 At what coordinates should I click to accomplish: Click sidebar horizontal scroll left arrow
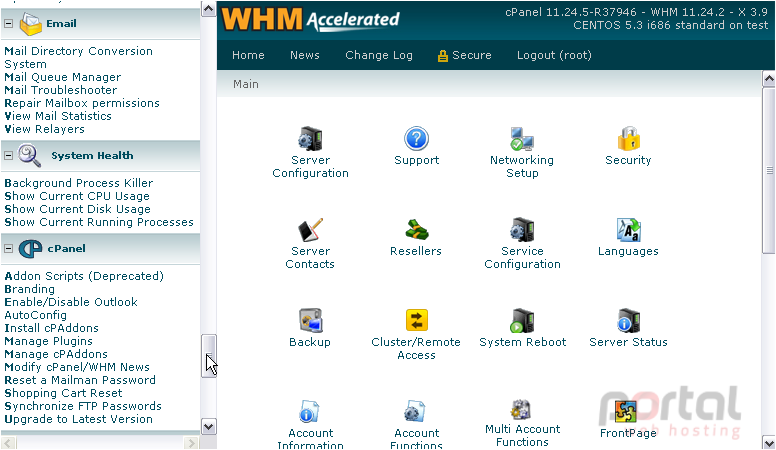(8, 443)
